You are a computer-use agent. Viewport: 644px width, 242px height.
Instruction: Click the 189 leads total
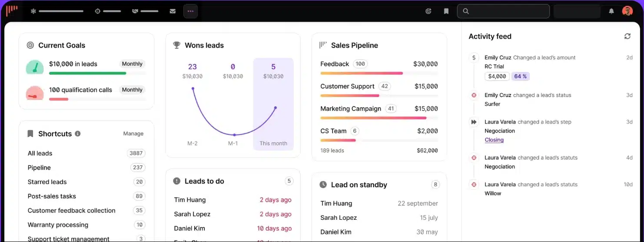[x=332, y=151]
